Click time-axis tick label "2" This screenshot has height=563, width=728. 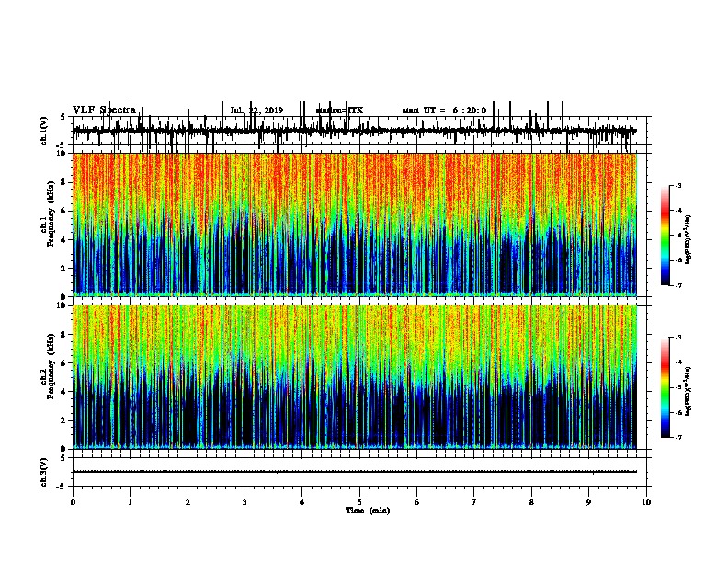(x=188, y=502)
